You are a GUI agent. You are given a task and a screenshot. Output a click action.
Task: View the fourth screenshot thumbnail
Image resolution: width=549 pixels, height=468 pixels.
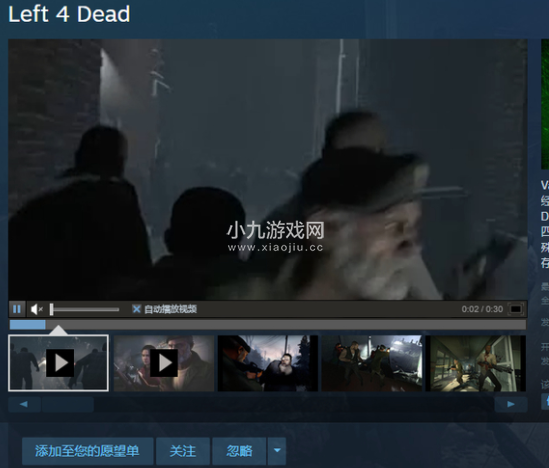point(372,363)
